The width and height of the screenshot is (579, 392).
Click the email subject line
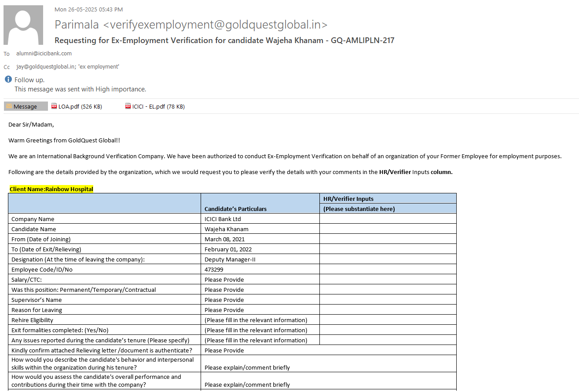tap(224, 40)
